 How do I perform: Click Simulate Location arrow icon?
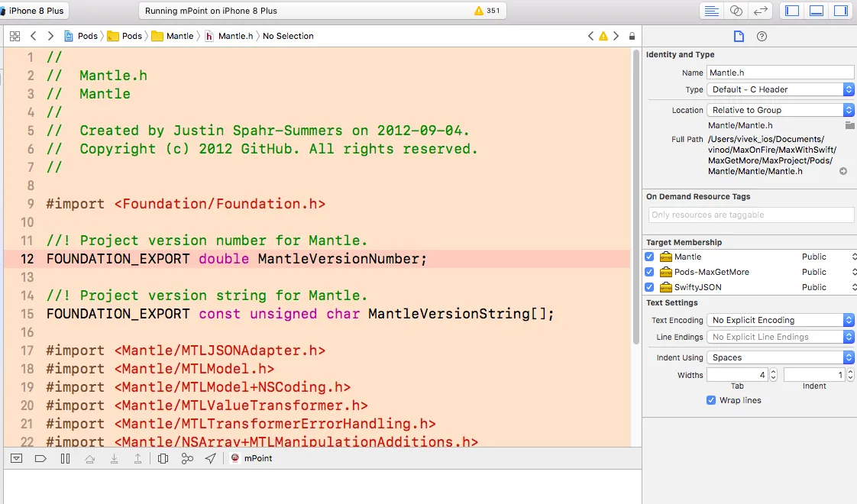coord(210,459)
